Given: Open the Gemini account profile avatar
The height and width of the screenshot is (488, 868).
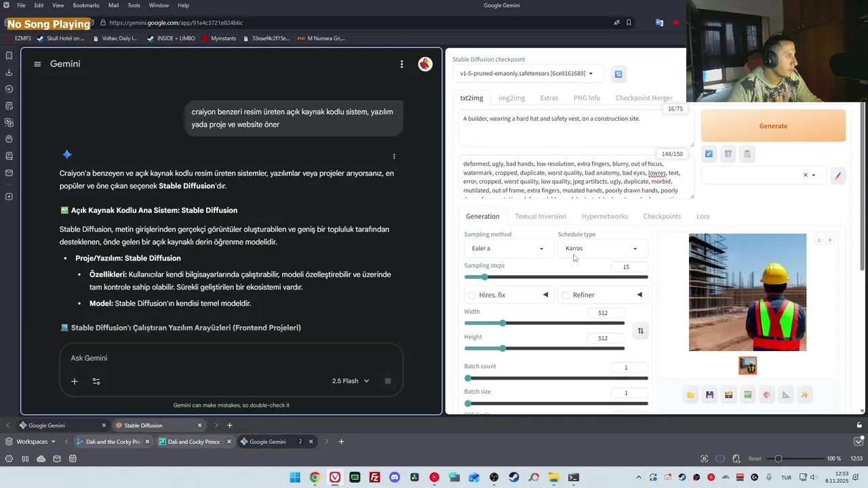Looking at the screenshot, I should (x=425, y=64).
